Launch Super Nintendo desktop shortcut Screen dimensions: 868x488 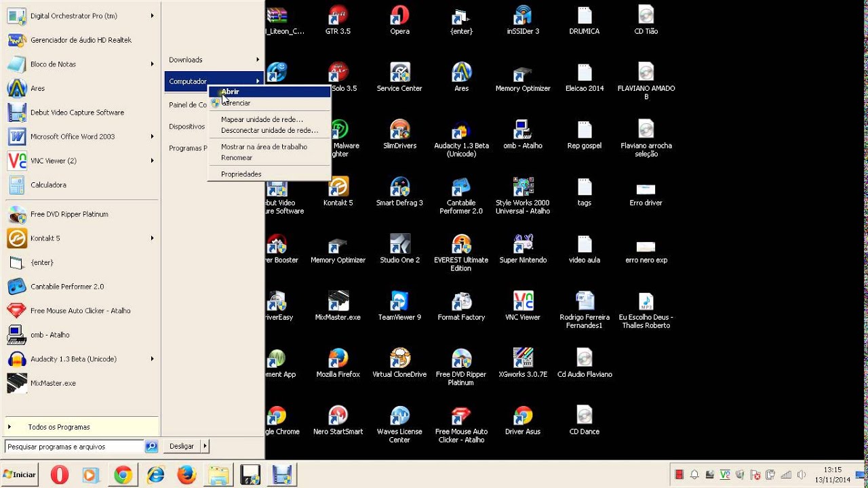[x=523, y=249]
